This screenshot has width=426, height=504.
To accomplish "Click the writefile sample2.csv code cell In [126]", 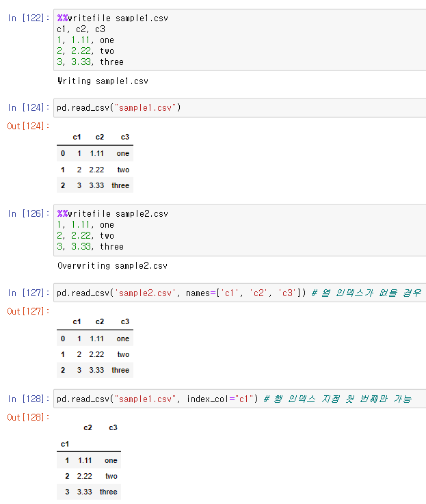I will pyautogui.click(x=239, y=230).
